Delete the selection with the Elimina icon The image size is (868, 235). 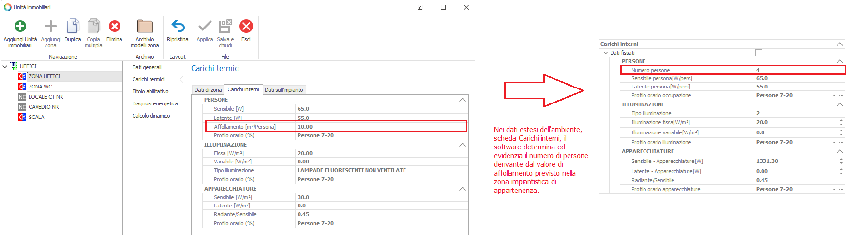pos(114,27)
